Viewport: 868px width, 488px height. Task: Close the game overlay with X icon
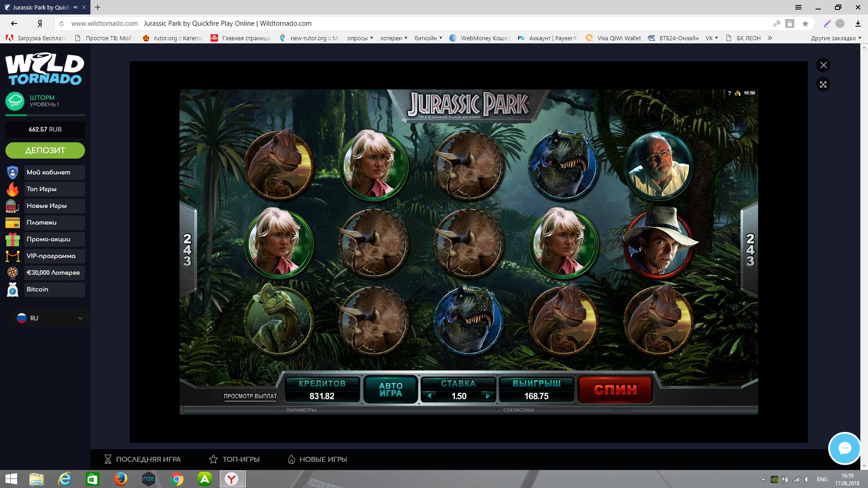pos(823,65)
